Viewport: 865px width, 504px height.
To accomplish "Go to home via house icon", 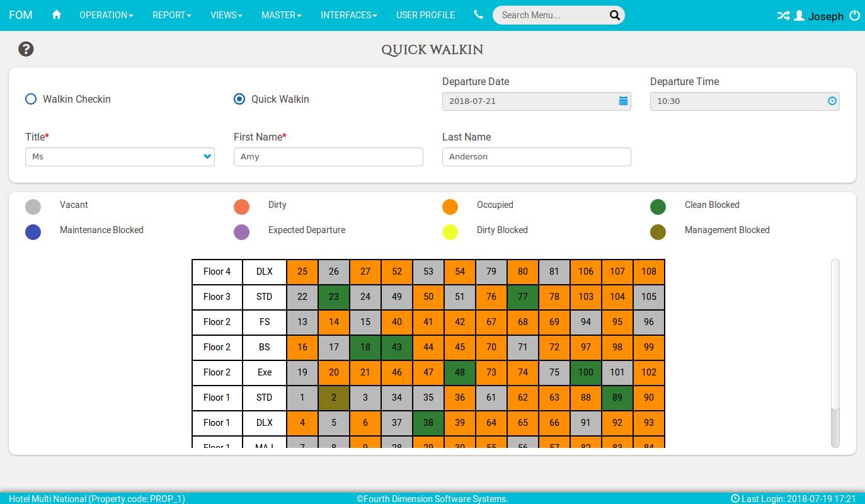I will 57,15.
